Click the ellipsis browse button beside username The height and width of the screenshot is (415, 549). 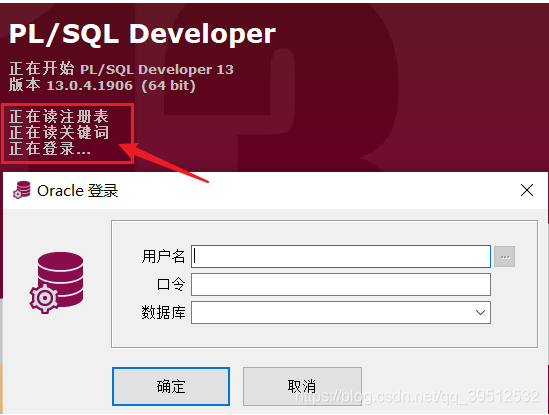[x=505, y=257]
